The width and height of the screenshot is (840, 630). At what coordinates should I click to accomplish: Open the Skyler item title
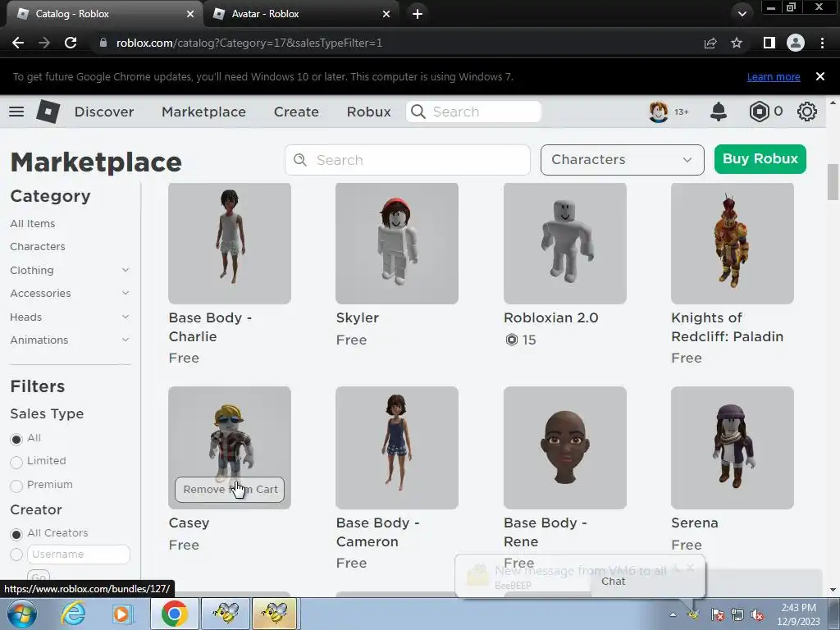358,317
